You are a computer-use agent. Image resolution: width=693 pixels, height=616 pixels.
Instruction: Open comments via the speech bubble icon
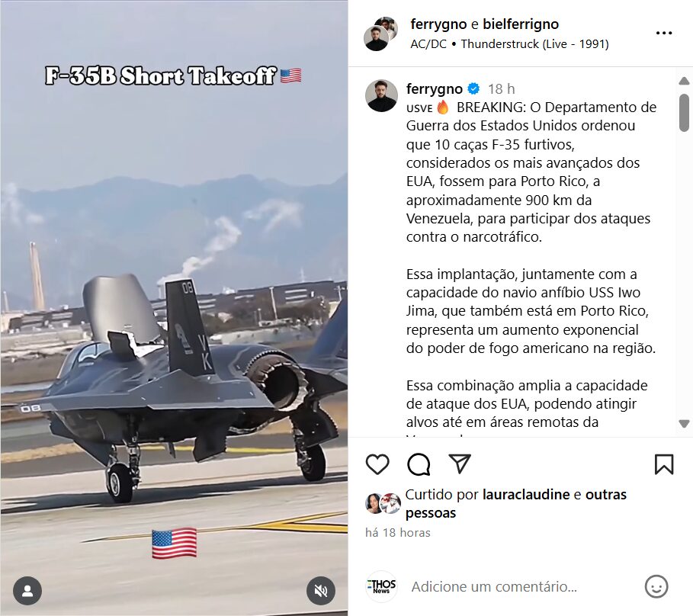419,464
